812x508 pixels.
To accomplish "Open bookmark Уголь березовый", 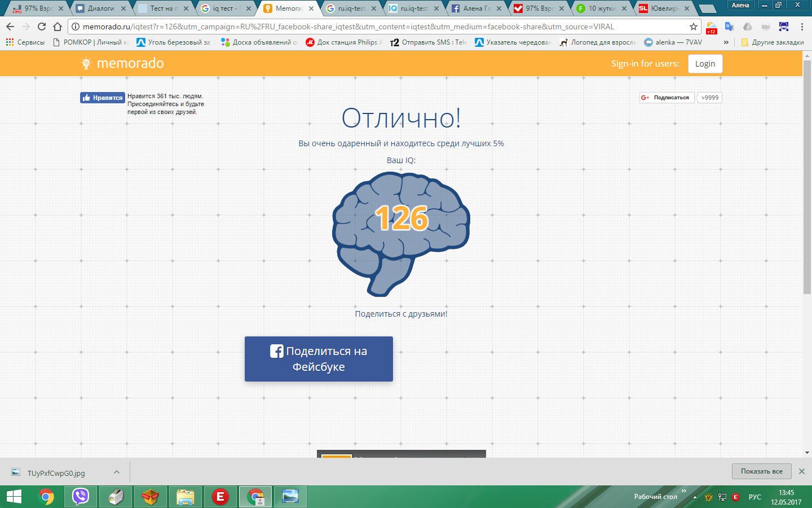I will point(174,42).
